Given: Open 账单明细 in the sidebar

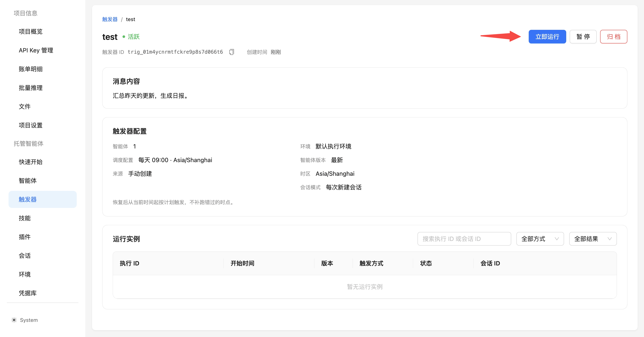Looking at the screenshot, I should (x=42, y=69).
